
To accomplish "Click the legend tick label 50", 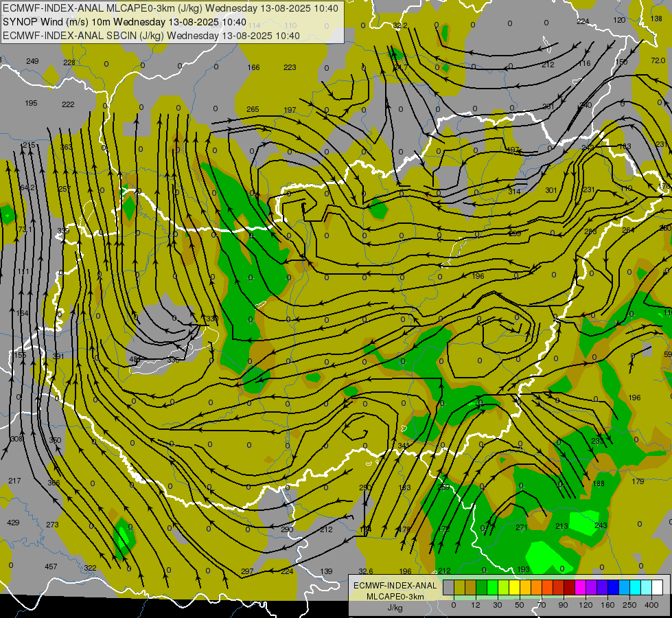I will pyautogui.click(x=520, y=605).
